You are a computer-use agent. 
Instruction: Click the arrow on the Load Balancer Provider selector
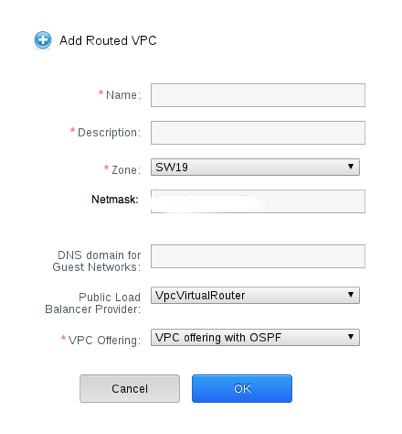[x=350, y=295]
